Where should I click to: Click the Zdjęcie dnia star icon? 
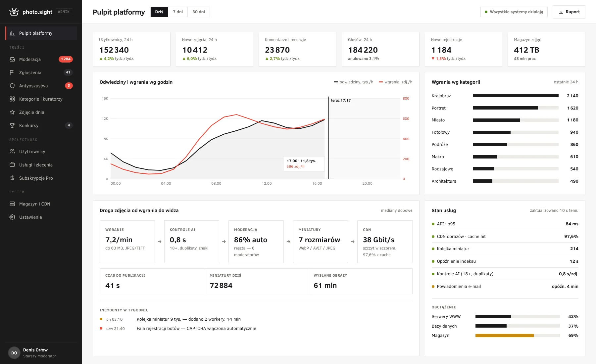point(12,112)
